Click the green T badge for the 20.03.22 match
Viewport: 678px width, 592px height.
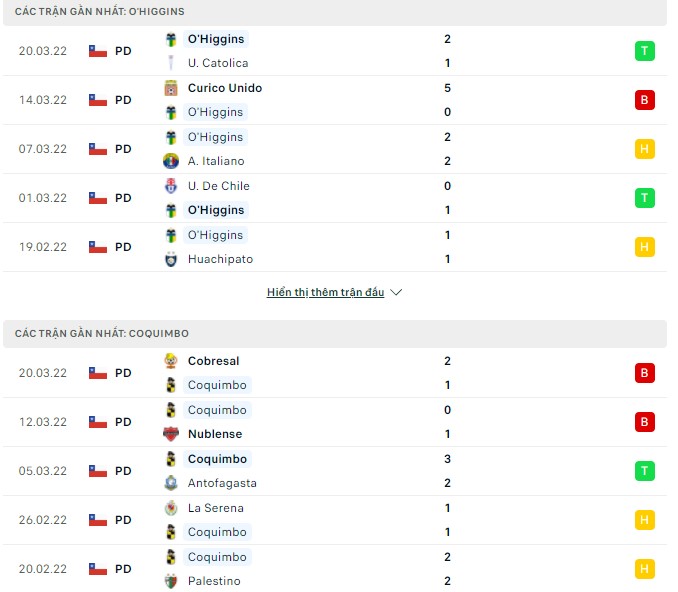coord(644,51)
